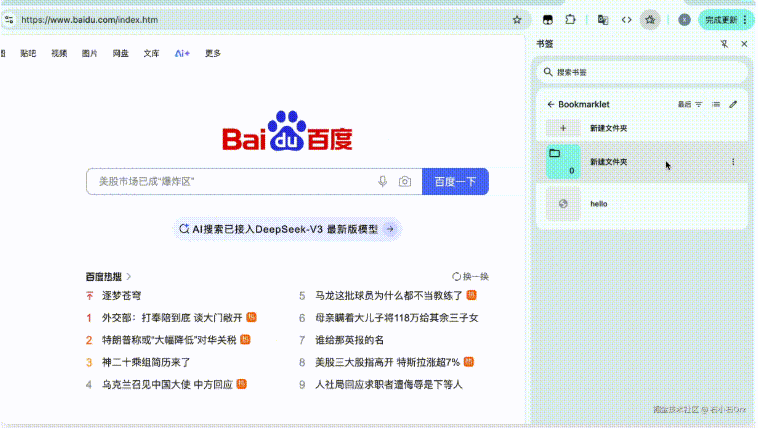Viewport: 758px width, 428px height.
Task: Open the 最后 sort order dropdown
Action: click(690, 104)
